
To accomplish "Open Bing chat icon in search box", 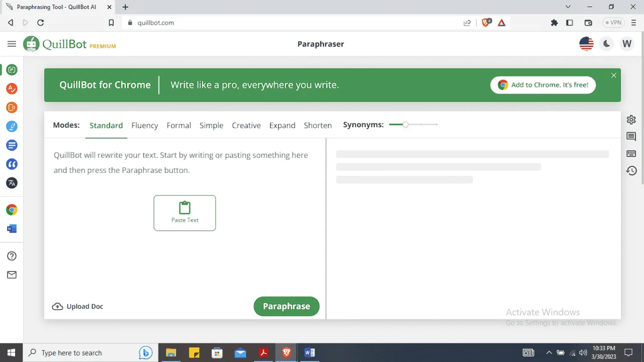I will click(x=146, y=352).
